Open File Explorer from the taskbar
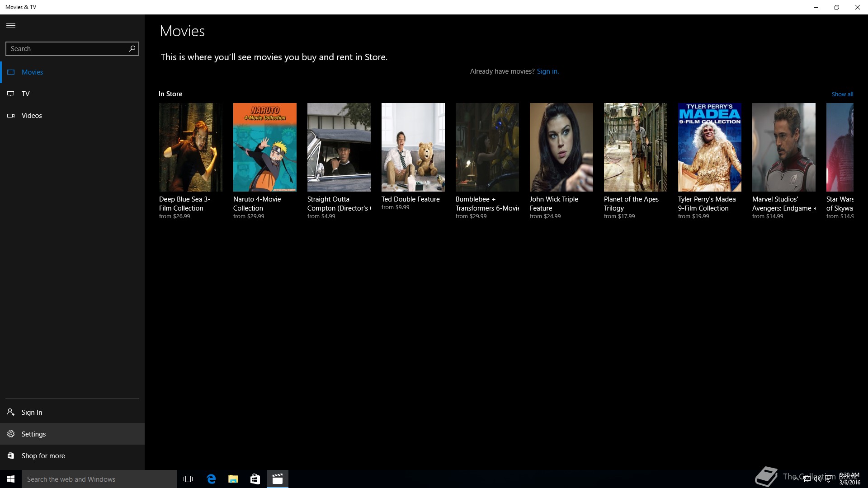Image resolution: width=868 pixels, height=488 pixels. (233, 479)
